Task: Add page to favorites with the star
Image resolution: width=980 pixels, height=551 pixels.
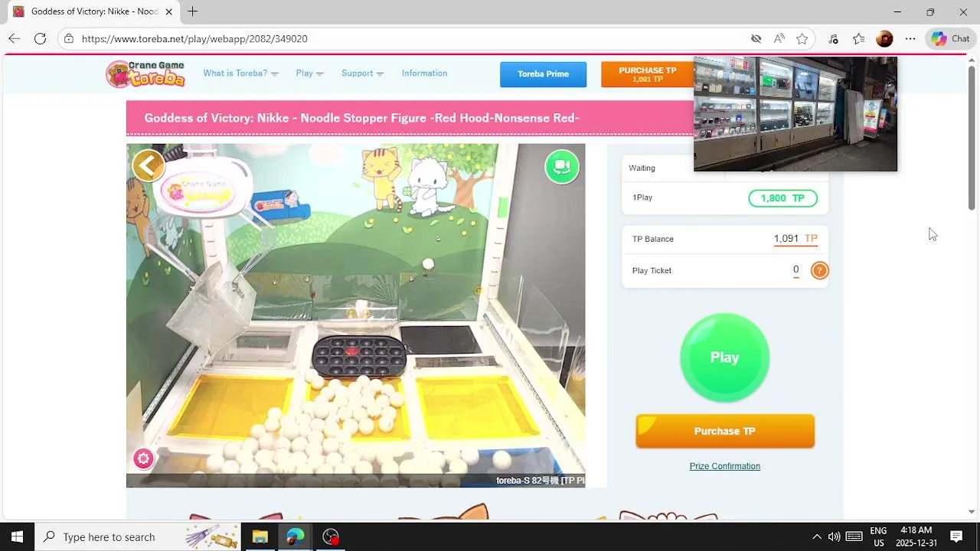Action: point(802,38)
